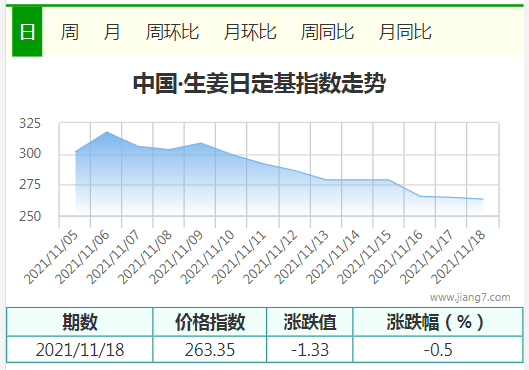Click the 2021/11/06 x-axis date label

coord(82,257)
